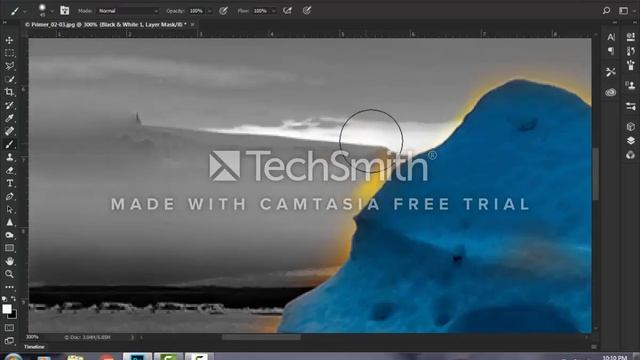Open the Channels panel
Screen dimensions: 640x360
click(x=631, y=155)
